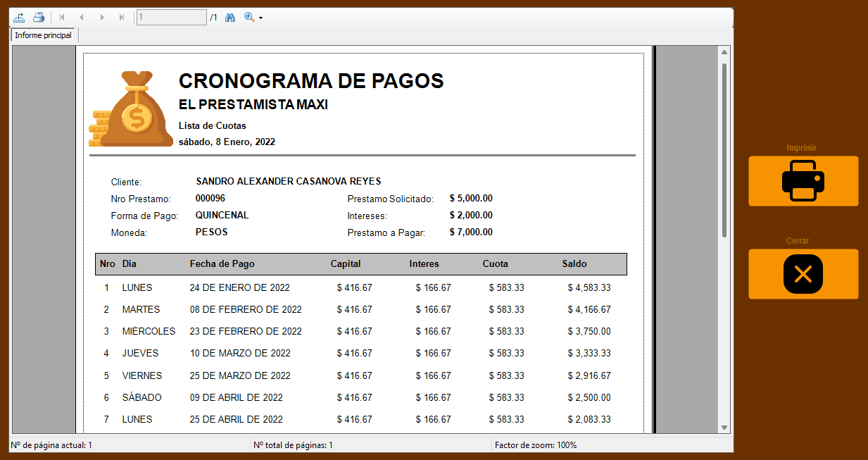The height and width of the screenshot is (460, 868).
Task: Select the Informe principal tab
Action: 44,35
